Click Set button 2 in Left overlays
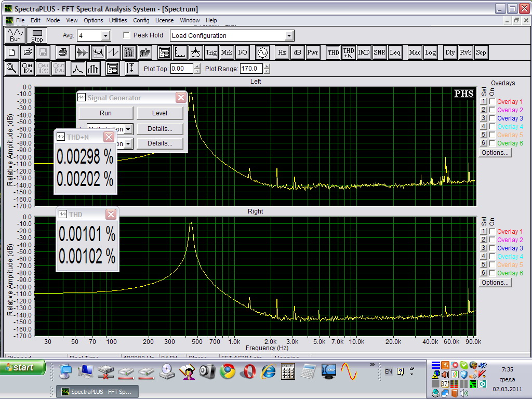 pyautogui.click(x=484, y=110)
